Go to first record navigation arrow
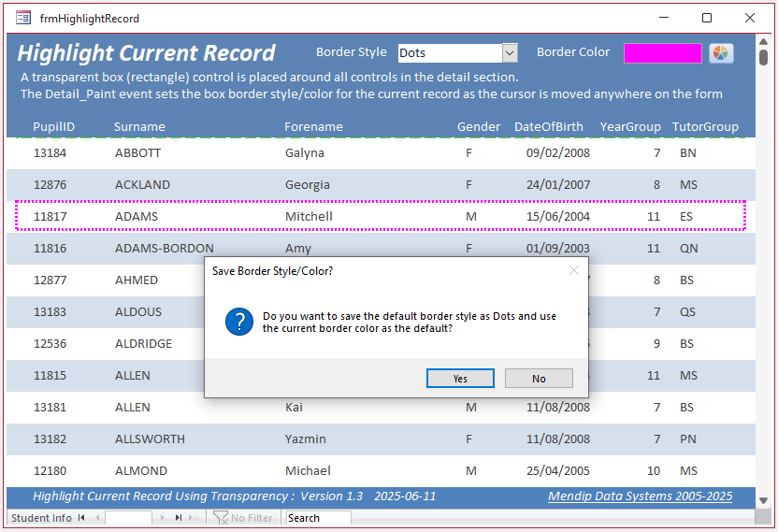This screenshot has height=532, width=778. tap(81, 518)
